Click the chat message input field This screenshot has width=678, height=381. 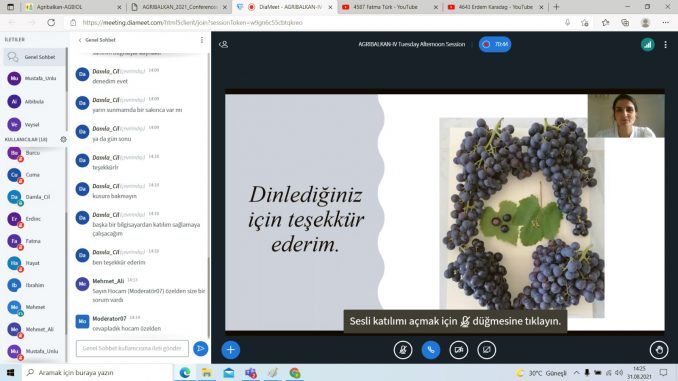(x=132, y=348)
